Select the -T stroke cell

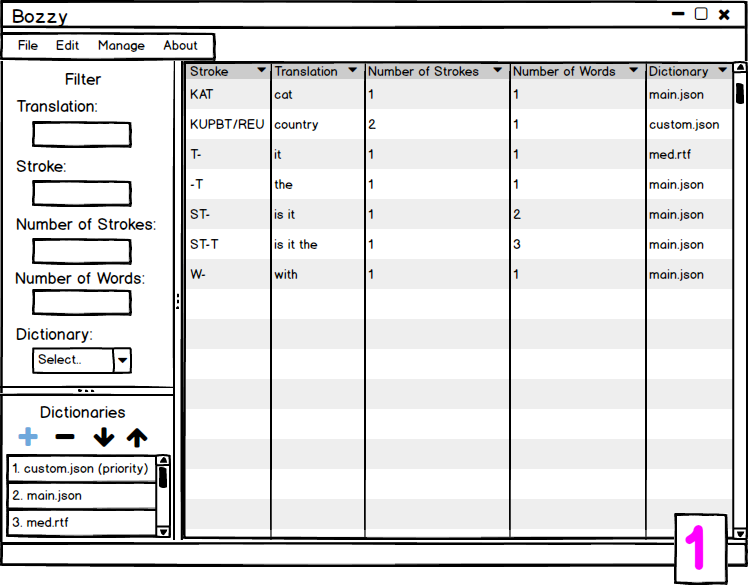point(228,184)
